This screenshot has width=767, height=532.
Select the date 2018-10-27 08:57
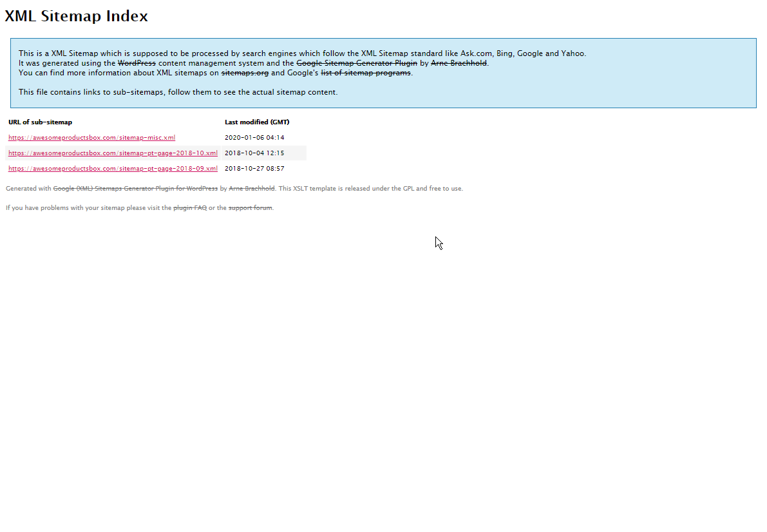click(254, 168)
